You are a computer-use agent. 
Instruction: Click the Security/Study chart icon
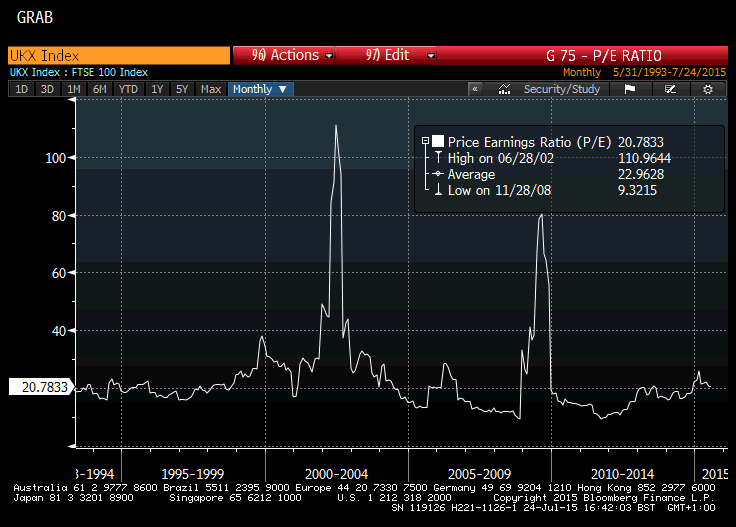[504, 89]
